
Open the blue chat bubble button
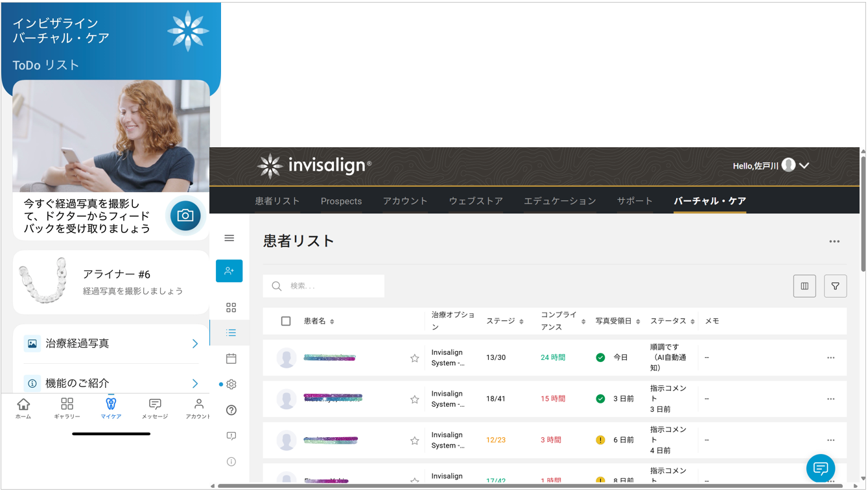(821, 468)
